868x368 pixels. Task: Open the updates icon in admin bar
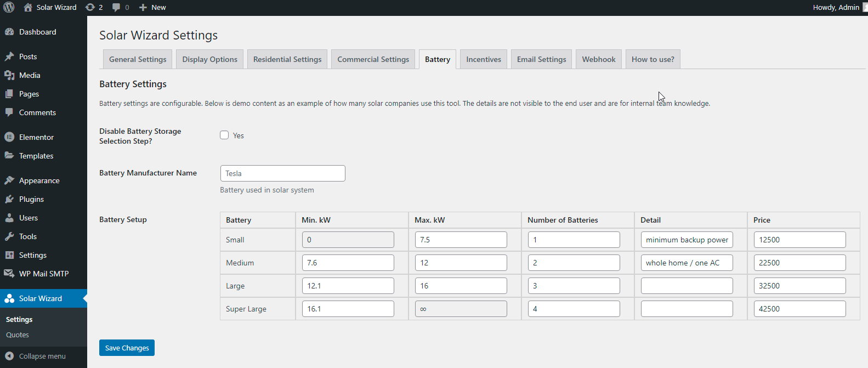coord(90,7)
